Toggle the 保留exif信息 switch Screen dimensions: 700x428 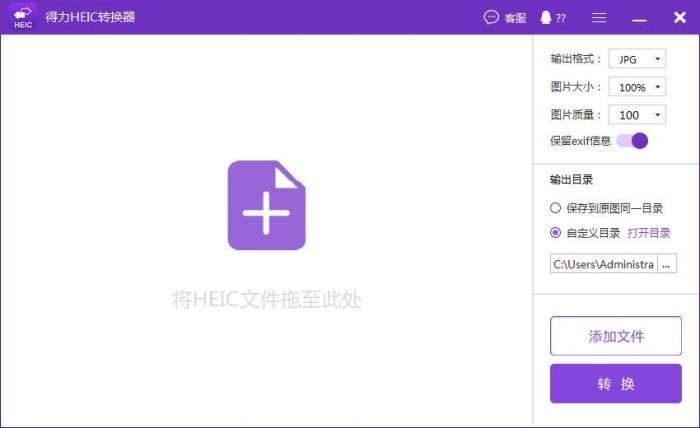pyautogui.click(x=632, y=141)
